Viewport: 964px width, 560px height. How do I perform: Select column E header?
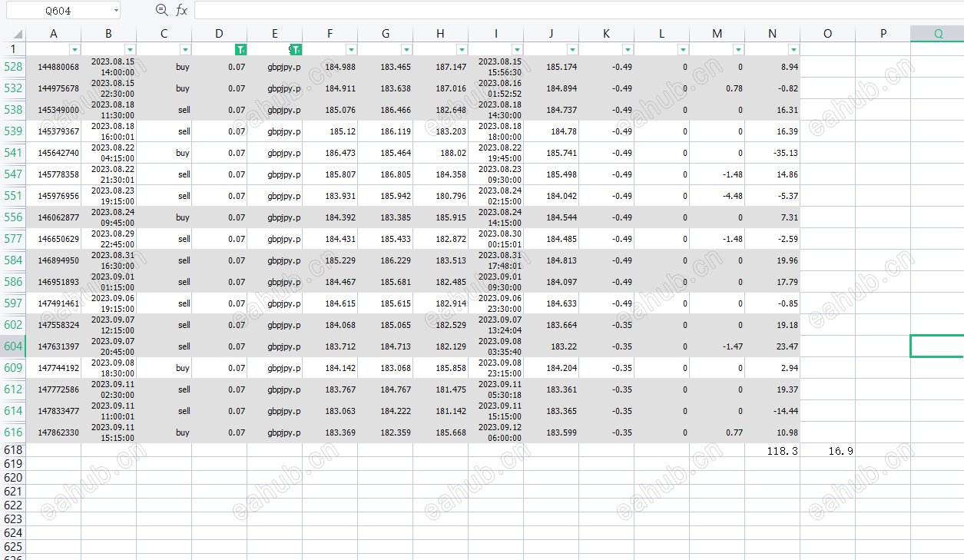tap(275, 34)
